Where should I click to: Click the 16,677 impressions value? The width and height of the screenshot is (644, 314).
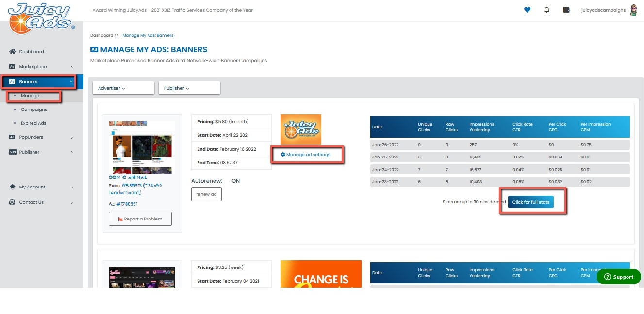(477, 170)
